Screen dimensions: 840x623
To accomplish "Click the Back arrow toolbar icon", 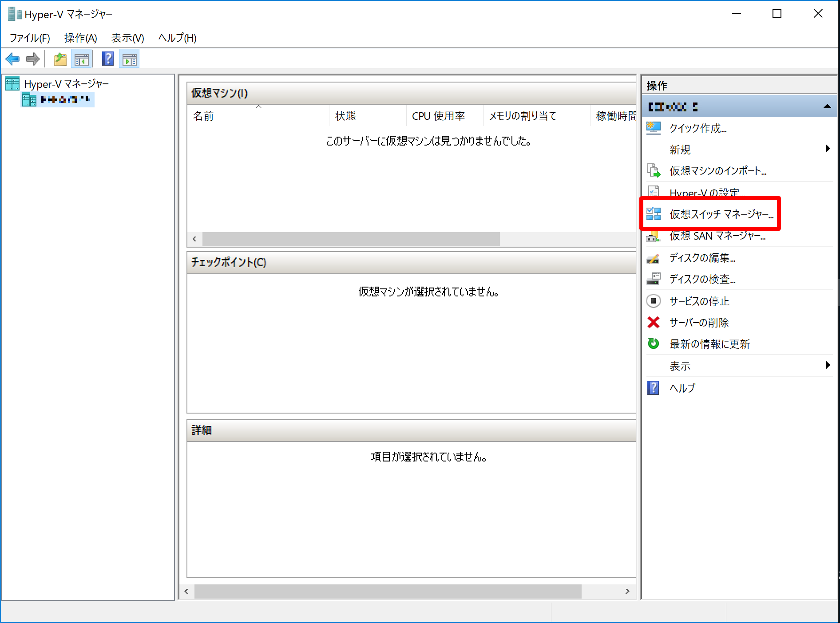I will [12, 59].
